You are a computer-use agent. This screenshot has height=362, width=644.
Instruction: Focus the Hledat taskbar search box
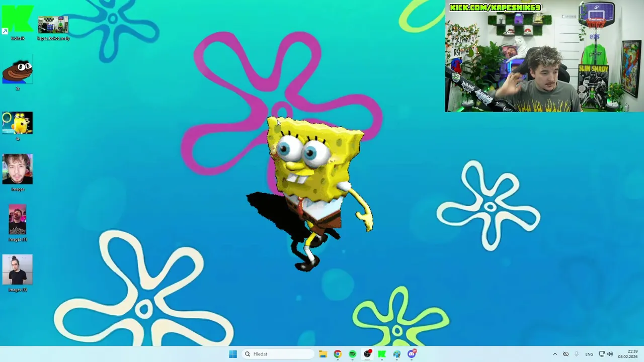pos(278,354)
